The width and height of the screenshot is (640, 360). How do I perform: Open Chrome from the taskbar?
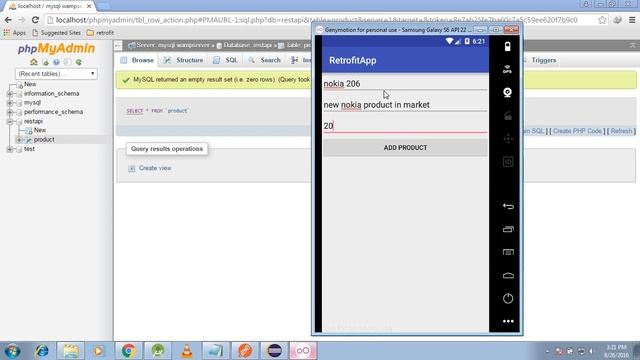point(128,351)
